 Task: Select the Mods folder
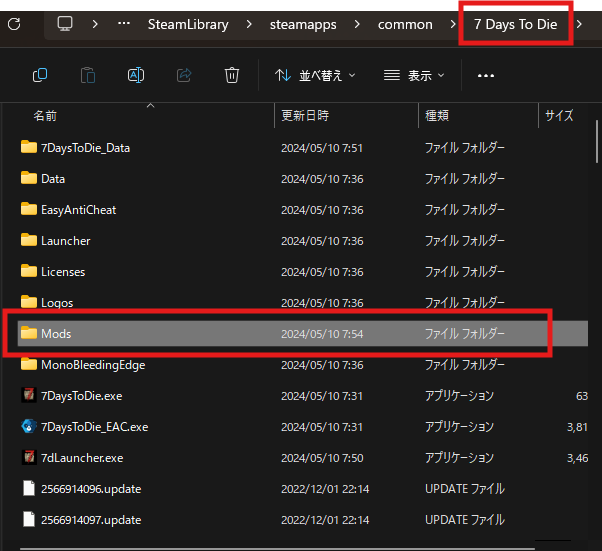[303, 334]
